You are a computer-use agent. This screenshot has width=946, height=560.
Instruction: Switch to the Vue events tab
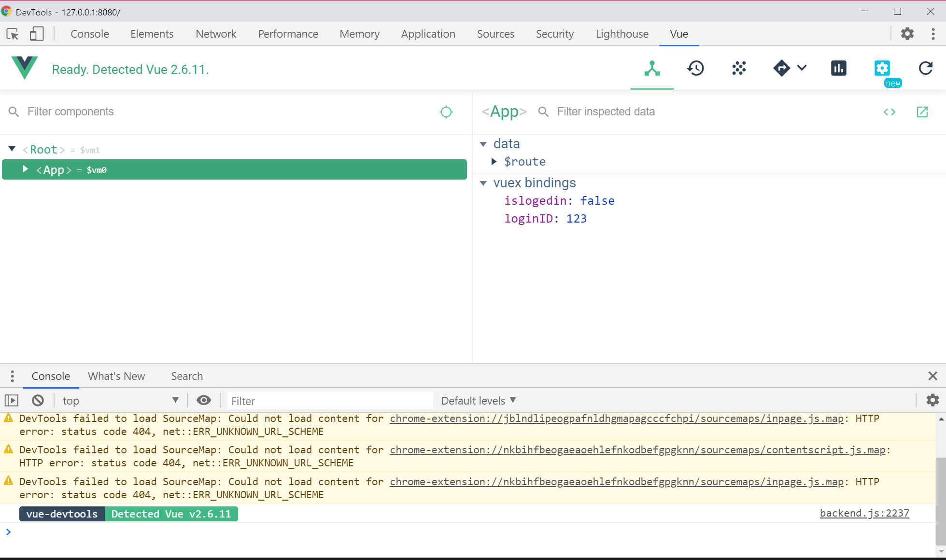click(738, 69)
